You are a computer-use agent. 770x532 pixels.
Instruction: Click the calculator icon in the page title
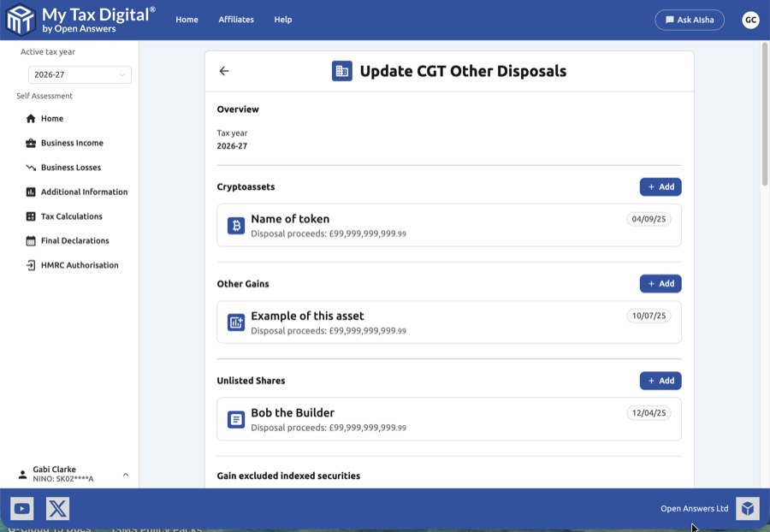coord(341,71)
